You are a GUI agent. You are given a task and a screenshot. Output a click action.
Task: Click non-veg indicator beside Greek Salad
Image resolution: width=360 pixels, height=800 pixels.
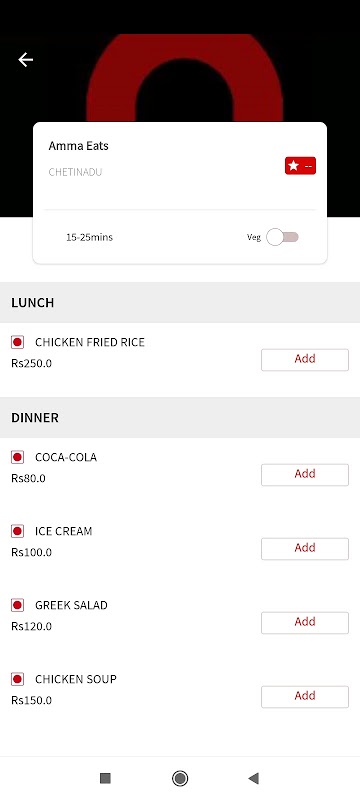(x=17, y=605)
